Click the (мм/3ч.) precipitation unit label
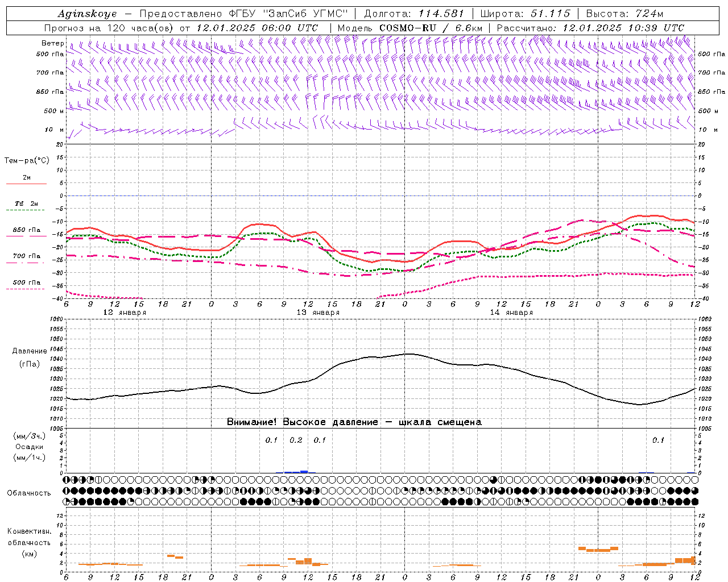This screenshot has height=582, width=728. (x=30, y=436)
